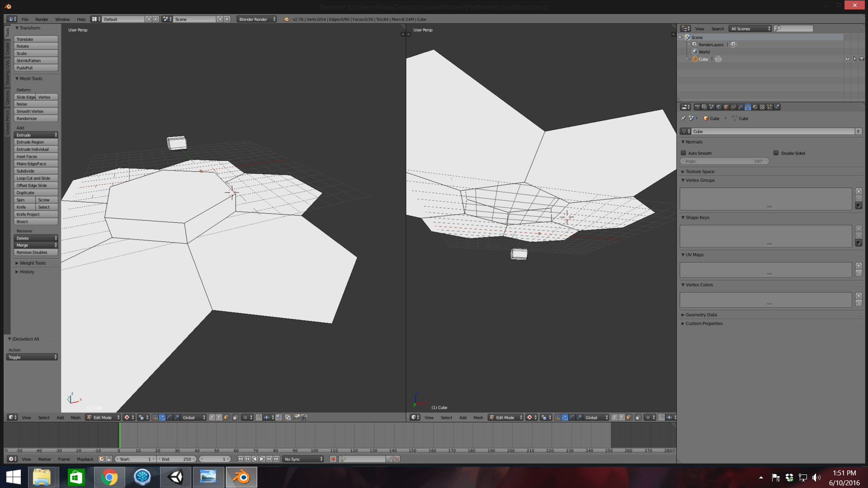Switch to the Shading/UVs tab in the toolbar
The height and width of the screenshot is (488, 868).
[8, 72]
